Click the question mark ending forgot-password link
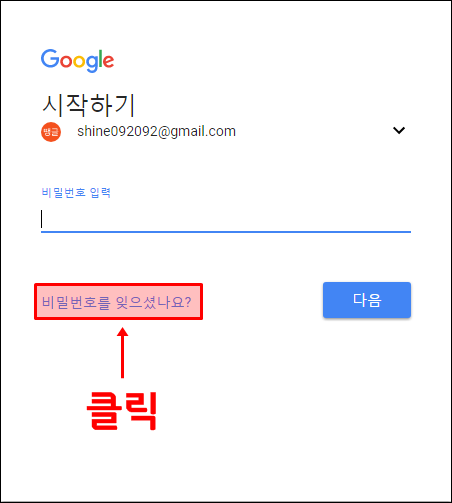 pos(188,302)
